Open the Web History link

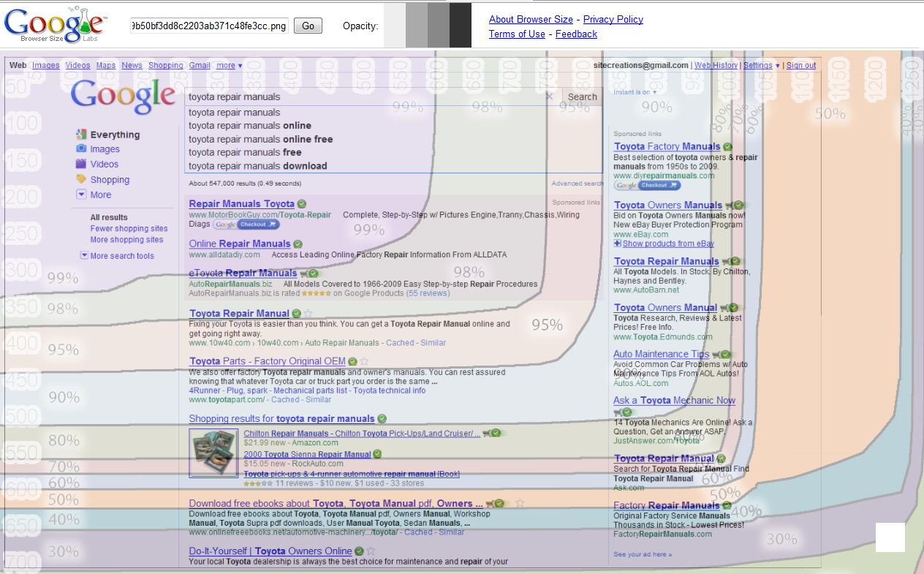pos(716,66)
